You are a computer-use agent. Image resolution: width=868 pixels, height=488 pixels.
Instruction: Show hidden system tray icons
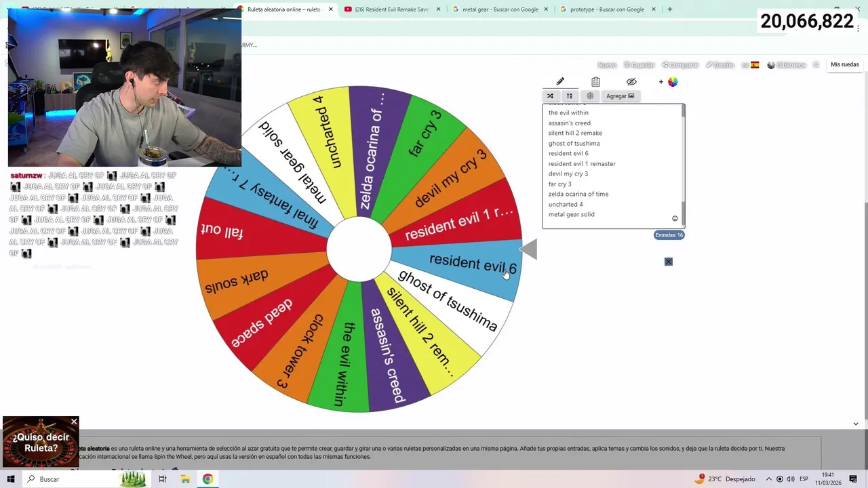[768, 479]
